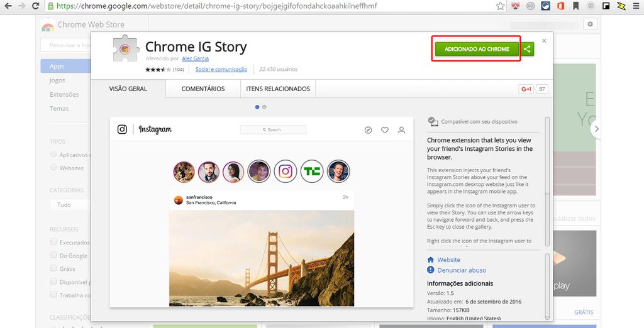Click the secure lock icon in address bar

point(50,6)
